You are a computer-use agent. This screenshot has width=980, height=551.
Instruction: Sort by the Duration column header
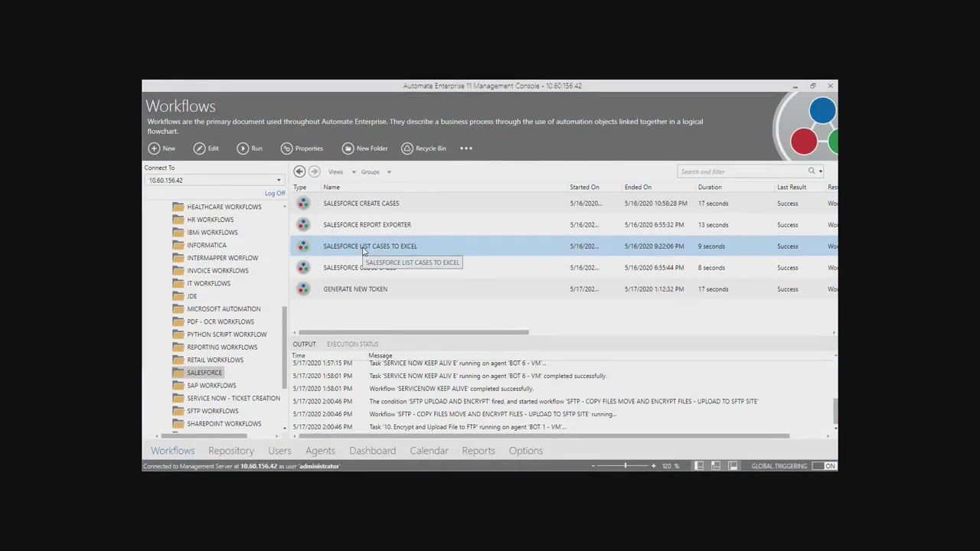[710, 187]
